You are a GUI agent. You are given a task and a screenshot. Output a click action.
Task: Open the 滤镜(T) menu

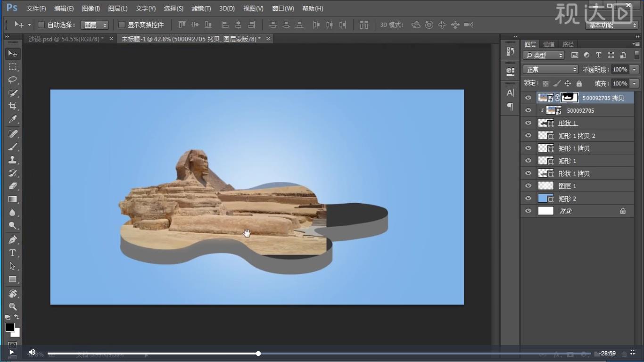pos(201,8)
